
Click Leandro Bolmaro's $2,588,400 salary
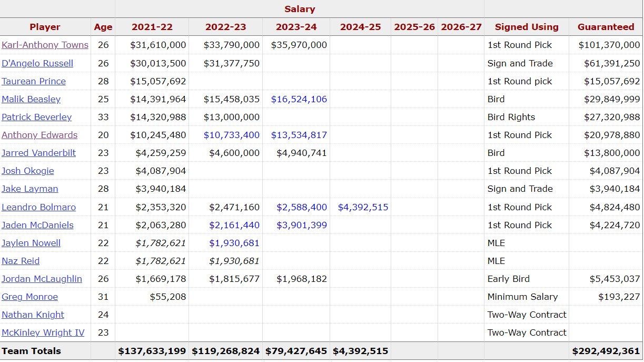[x=302, y=207]
